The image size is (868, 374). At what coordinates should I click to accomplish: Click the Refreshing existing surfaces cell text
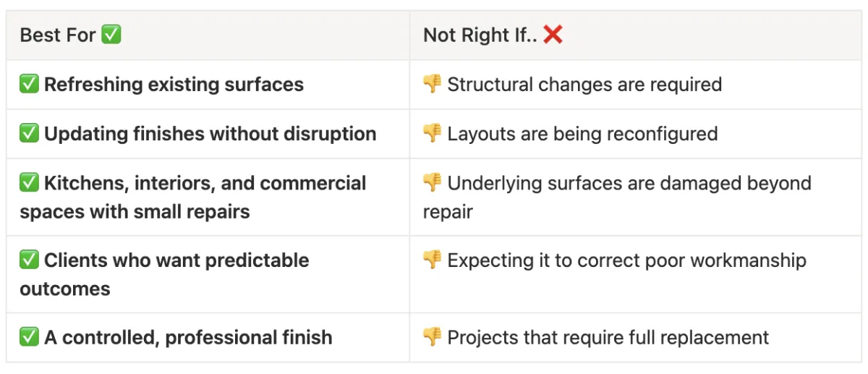pos(174,84)
